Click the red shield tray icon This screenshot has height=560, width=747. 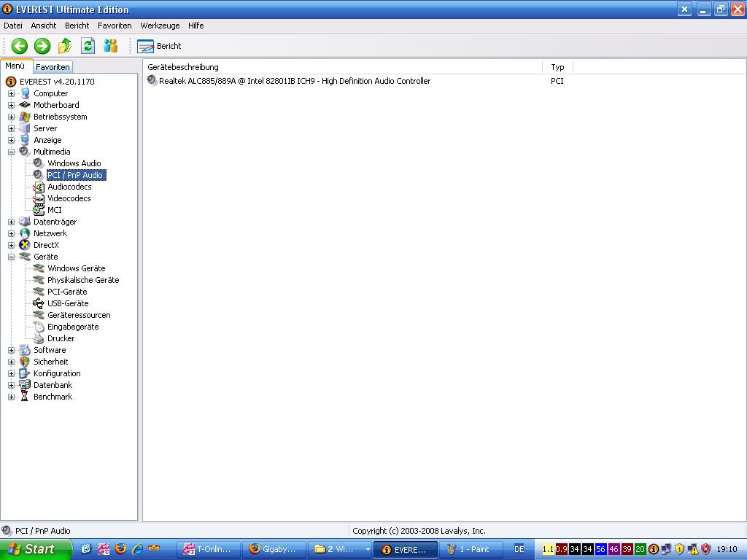pyautogui.click(x=705, y=550)
